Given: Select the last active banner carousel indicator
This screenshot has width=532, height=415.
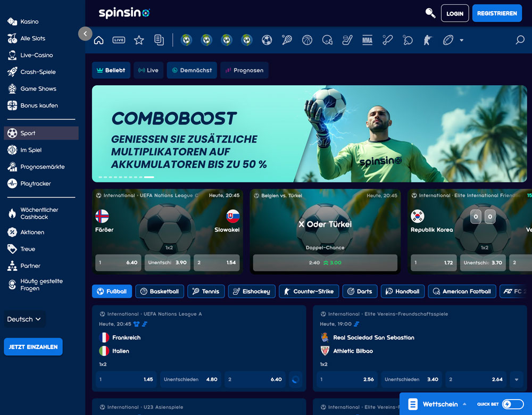Looking at the screenshot, I should (149, 177).
